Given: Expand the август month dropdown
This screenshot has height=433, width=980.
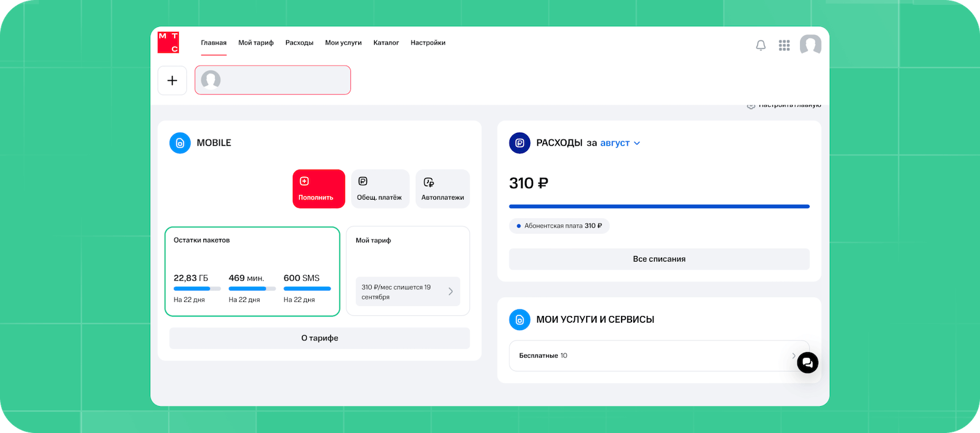Looking at the screenshot, I should (x=620, y=143).
